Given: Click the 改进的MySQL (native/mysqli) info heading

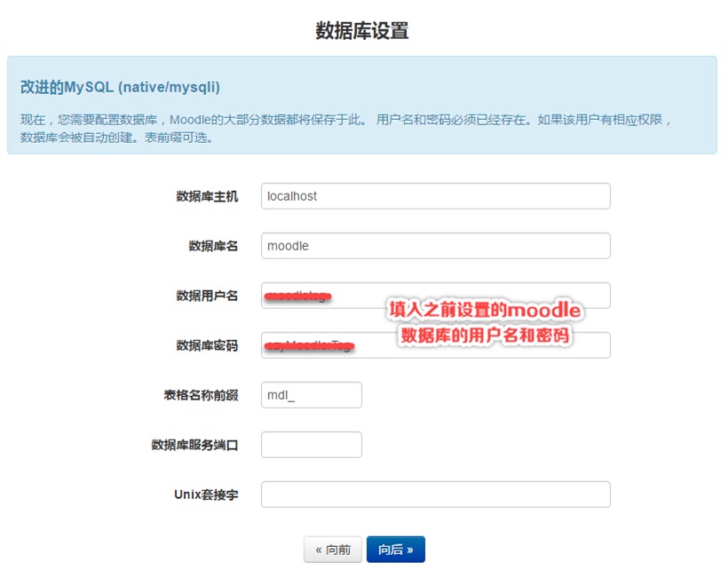Looking at the screenshot, I should [120, 88].
